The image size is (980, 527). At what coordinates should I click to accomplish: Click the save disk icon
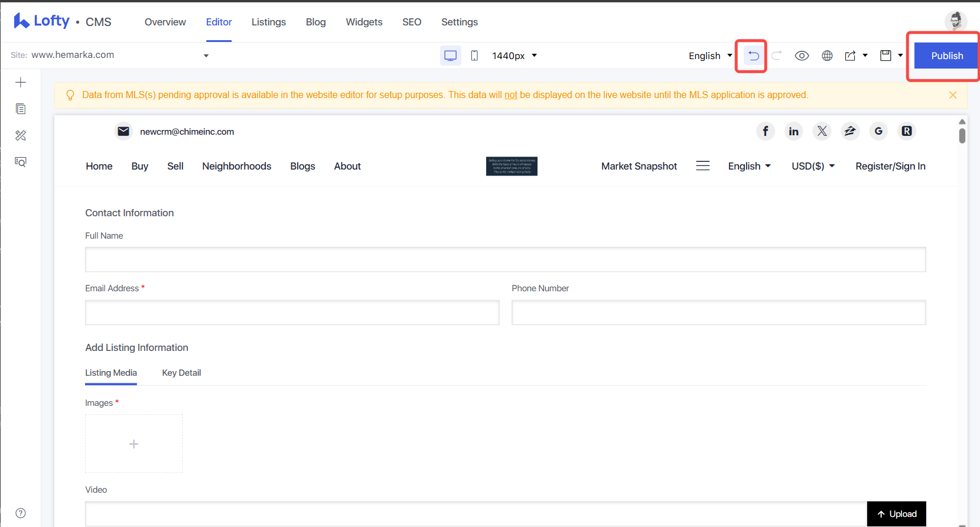pos(885,56)
